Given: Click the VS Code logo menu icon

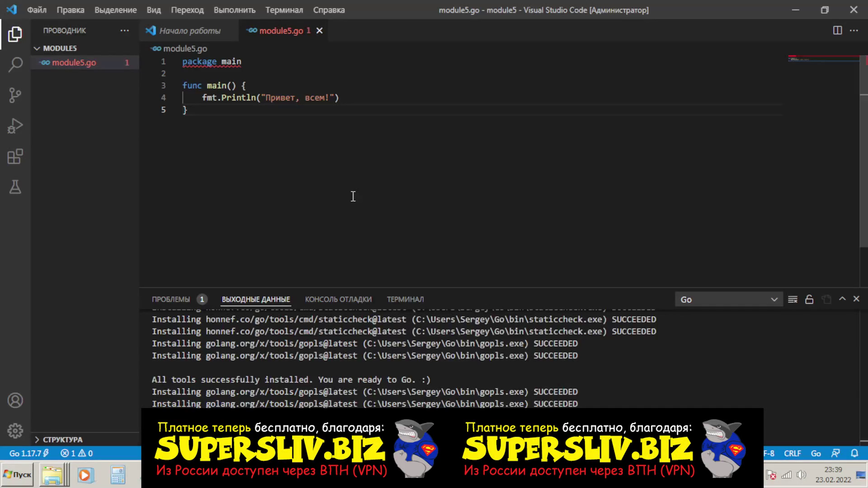Looking at the screenshot, I should pos(12,9).
